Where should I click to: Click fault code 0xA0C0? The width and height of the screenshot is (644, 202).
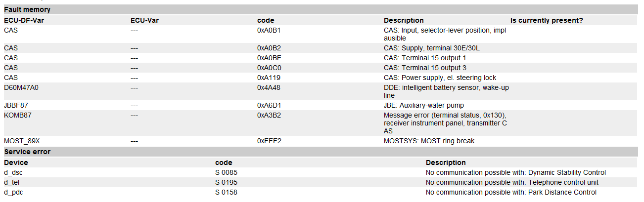(269, 68)
